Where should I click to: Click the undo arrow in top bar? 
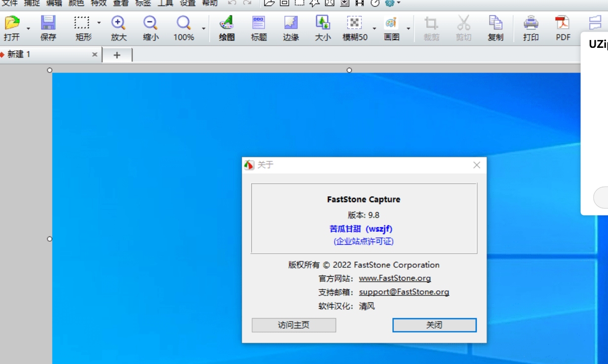tap(232, 3)
